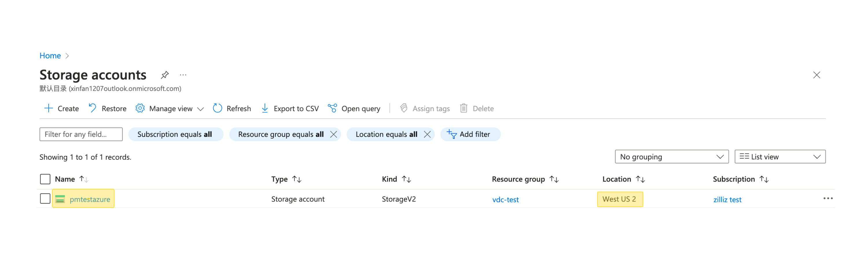Click the breadcrumb chevron after Home
Screen dimensions: 868x260
pyautogui.click(x=67, y=56)
